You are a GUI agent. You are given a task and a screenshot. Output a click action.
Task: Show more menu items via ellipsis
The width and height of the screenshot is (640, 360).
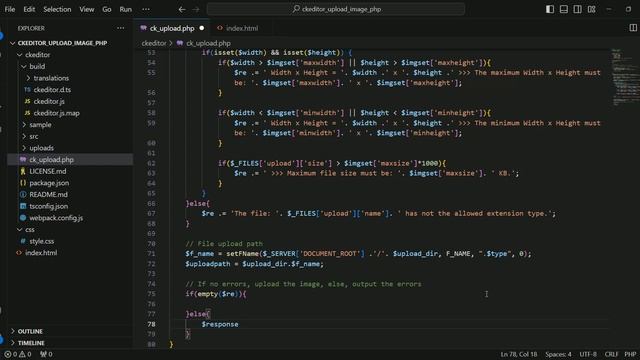pos(146,9)
